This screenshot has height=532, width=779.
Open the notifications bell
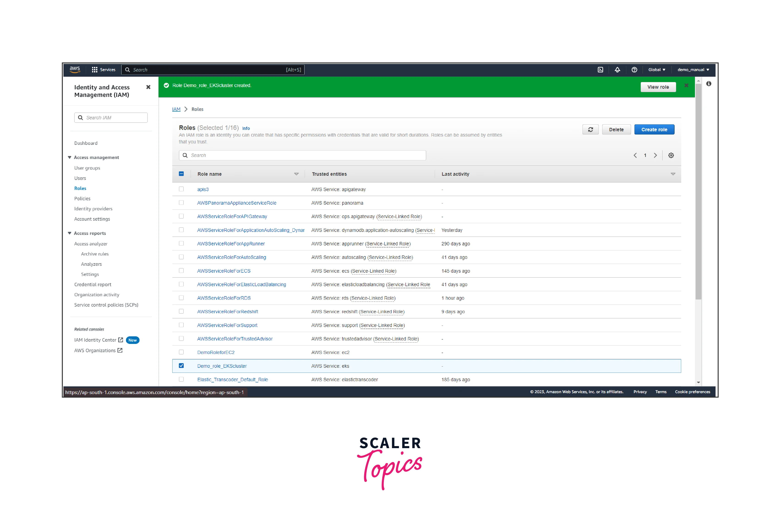(617, 70)
